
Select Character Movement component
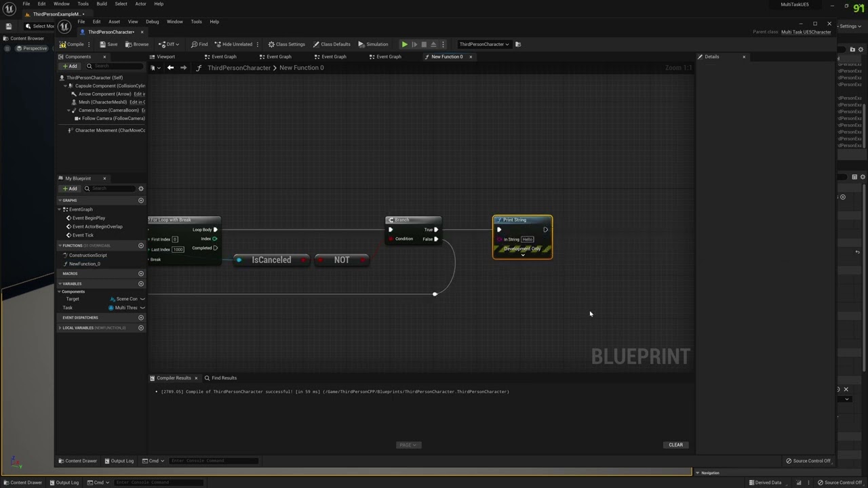pyautogui.click(x=106, y=130)
